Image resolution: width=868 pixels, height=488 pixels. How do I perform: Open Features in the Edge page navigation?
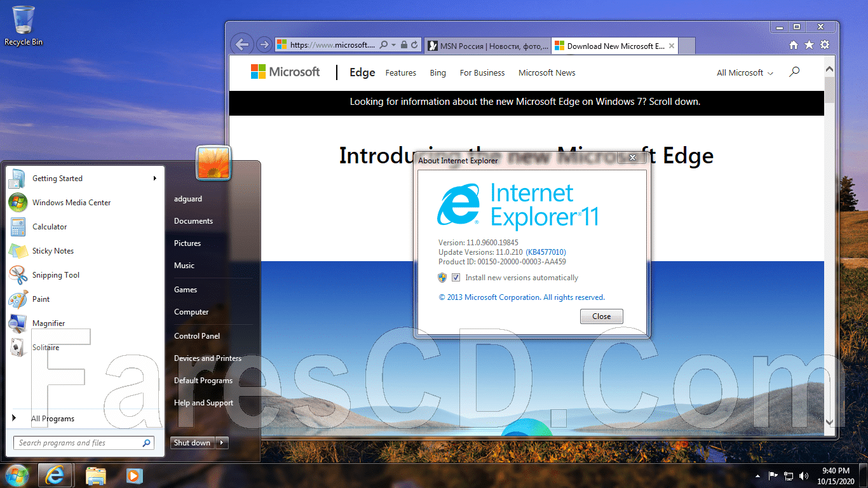click(401, 73)
